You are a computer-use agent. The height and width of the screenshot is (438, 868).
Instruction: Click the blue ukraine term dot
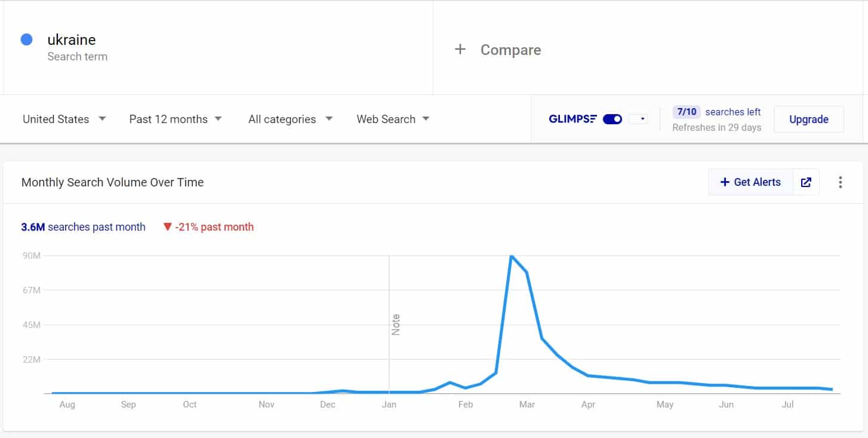(26, 39)
